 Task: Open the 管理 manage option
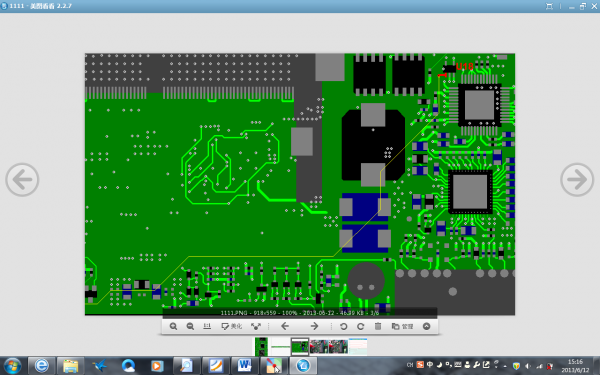pos(402,326)
